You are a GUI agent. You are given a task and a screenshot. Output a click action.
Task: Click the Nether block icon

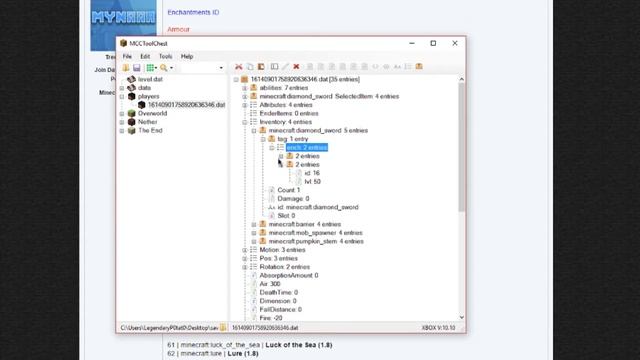coord(131,122)
